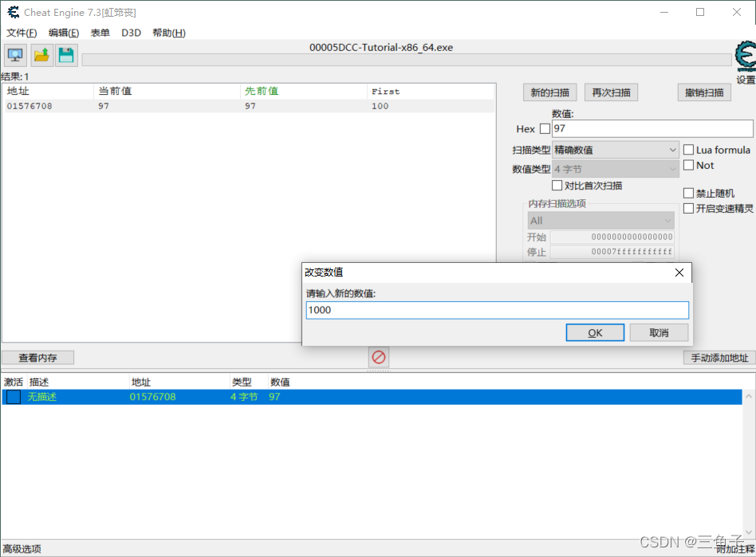Click the 地址 column header in results
This screenshot has width=756, height=557.
[x=48, y=91]
